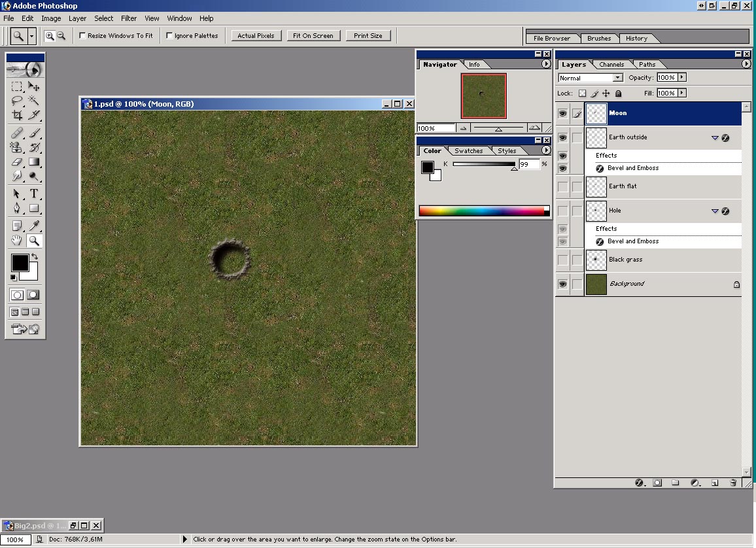Open the Filter menu
This screenshot has width=756, height=548.
(129, 18)
